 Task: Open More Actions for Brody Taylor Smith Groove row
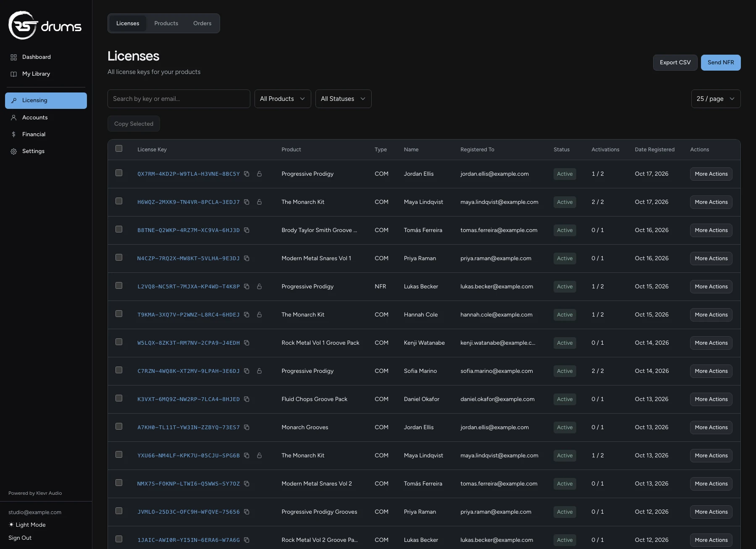tap(711, 230)
